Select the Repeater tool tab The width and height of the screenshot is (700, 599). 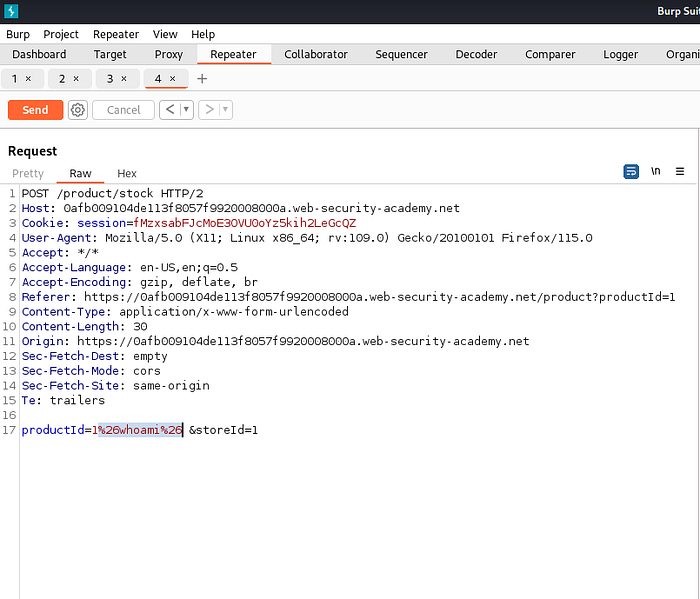233,54
